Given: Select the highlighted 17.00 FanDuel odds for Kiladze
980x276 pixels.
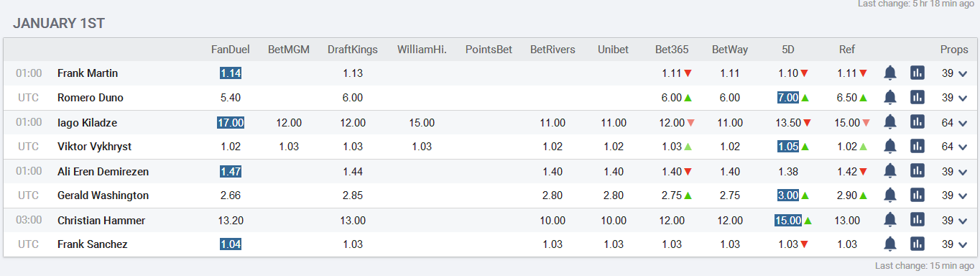Looking at the screenshot, I should [231, 123].
